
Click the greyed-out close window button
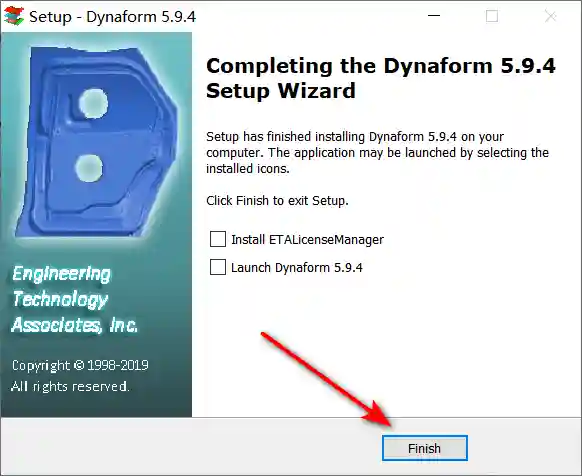tap(550, 16)
